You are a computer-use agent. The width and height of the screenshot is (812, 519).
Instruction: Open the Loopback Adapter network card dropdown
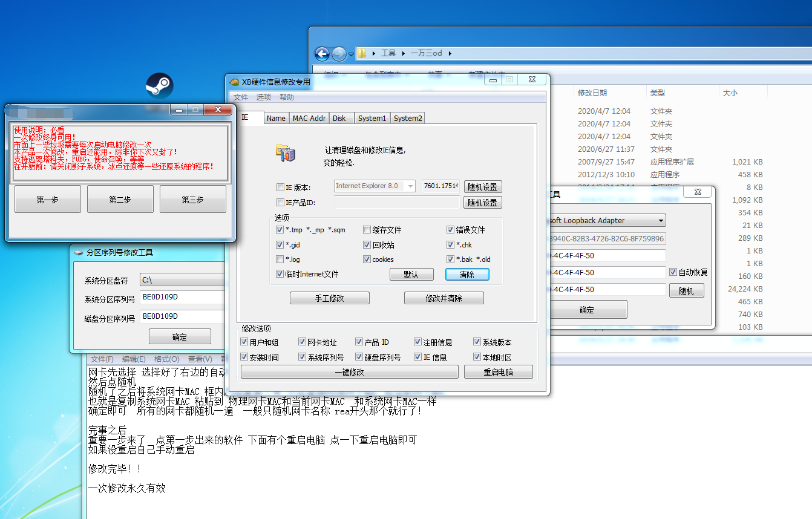(x=661, y=221)
